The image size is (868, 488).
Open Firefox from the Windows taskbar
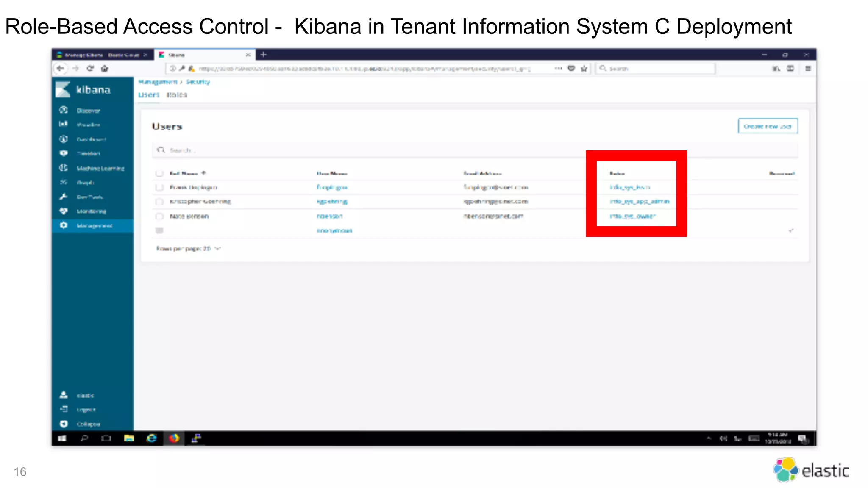174,438
